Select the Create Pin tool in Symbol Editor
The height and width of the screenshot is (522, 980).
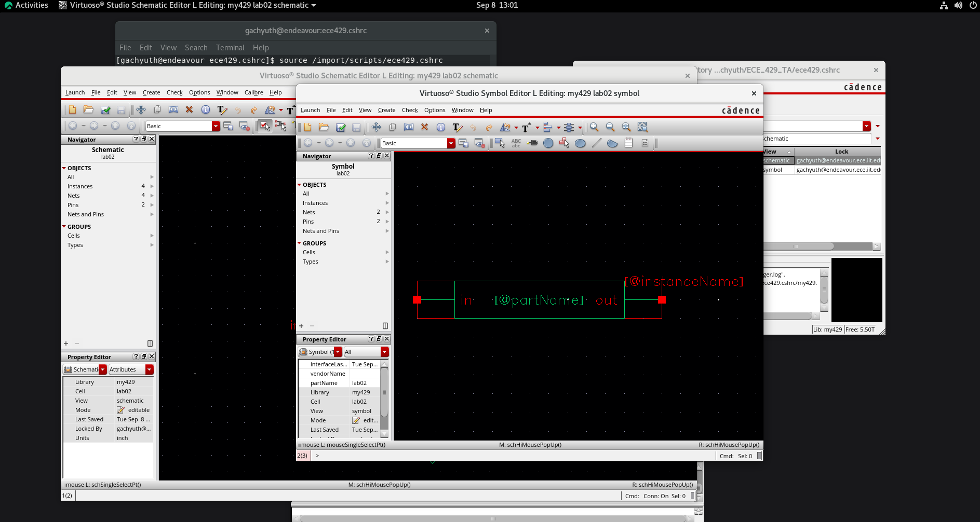pyautogui.click(x=532, y=143)
